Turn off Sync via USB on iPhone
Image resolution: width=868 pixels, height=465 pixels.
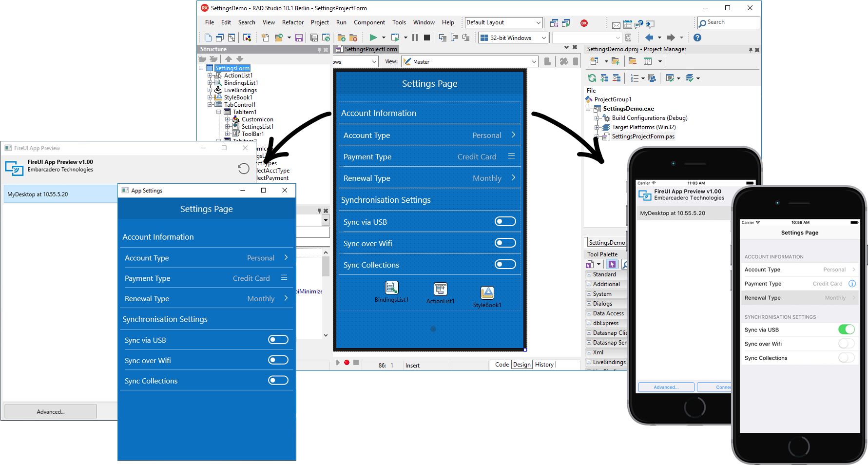coord(846,329)
